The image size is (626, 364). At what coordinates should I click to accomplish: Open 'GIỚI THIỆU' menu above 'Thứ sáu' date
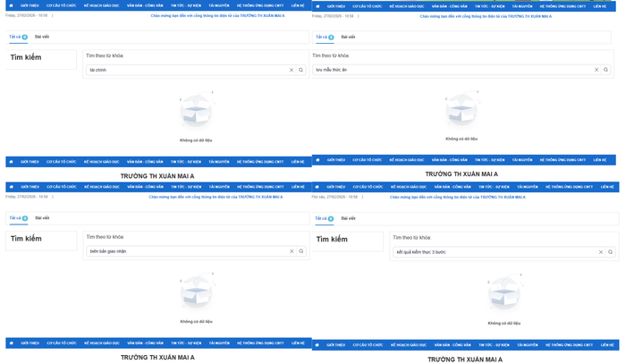point(336,187)
